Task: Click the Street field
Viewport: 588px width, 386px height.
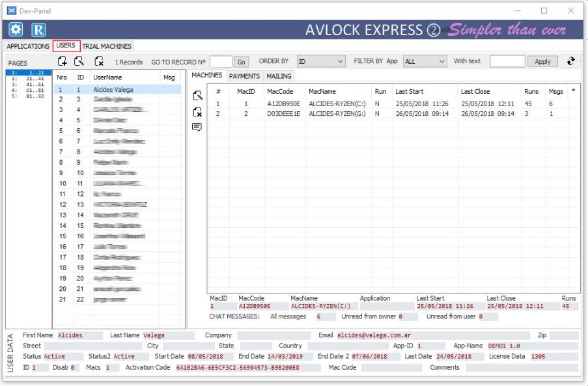Action: (93, 346)
